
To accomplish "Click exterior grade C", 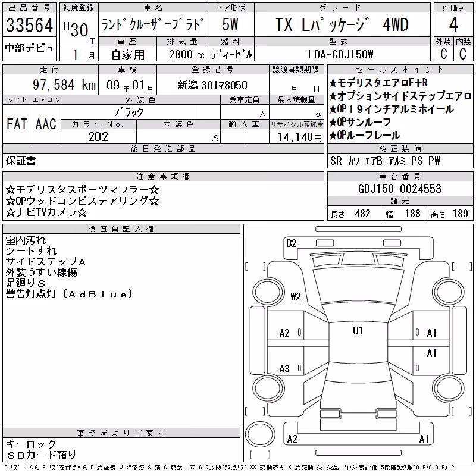I will point(444,54).
